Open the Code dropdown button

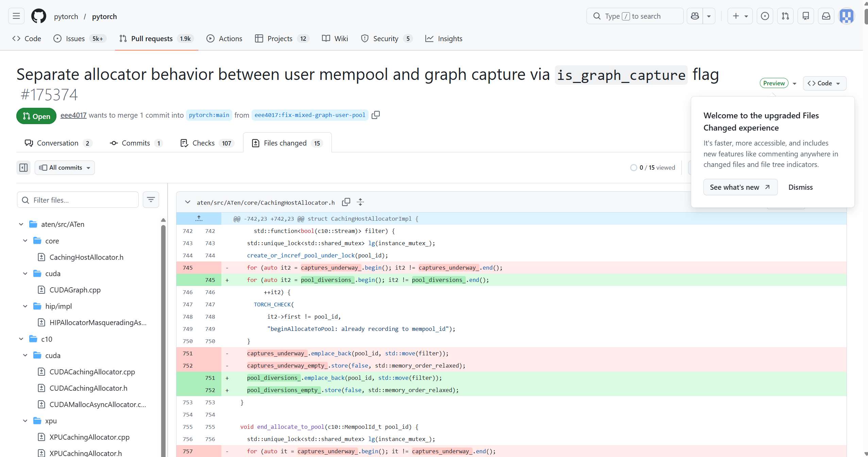tap(824, 83)
